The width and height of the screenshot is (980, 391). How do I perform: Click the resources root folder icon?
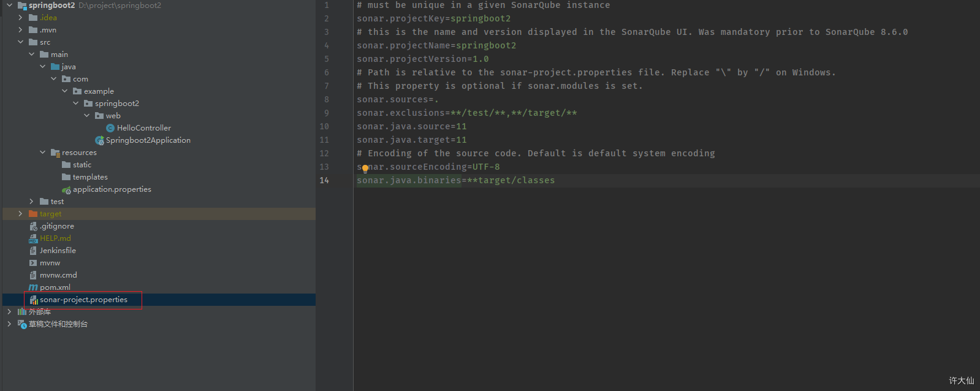(x=55, y=153)
